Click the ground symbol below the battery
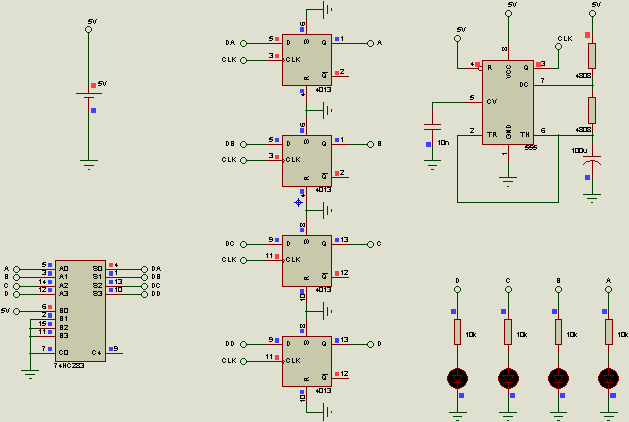Screen dimensions: 629x422 tap(89, 164)
